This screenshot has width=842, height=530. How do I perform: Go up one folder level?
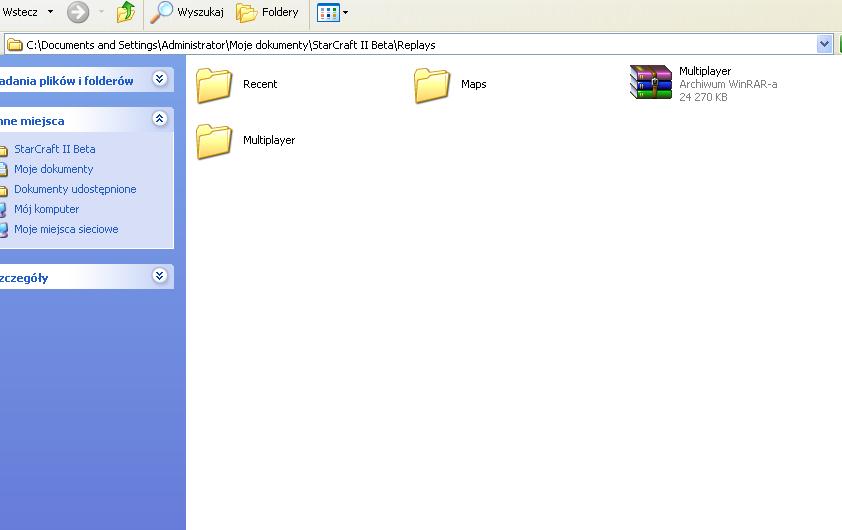click(125, 12)
